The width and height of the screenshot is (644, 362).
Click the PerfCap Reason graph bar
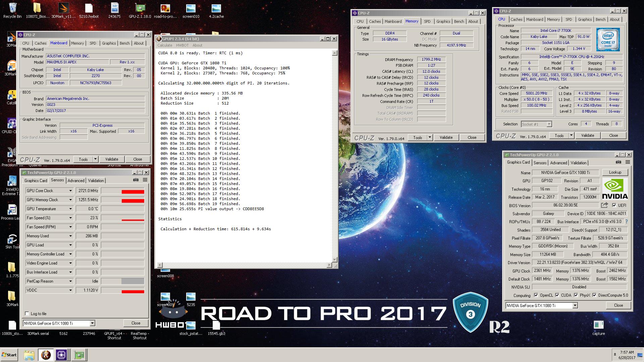pyautogui.click(x=123, y=281)
